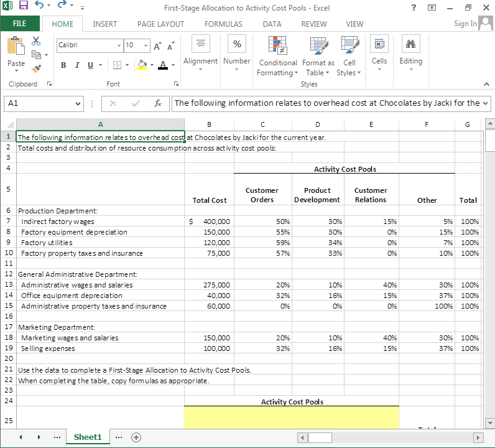
Task: Click the Format Painter brush icon
Action: (36, 68)
